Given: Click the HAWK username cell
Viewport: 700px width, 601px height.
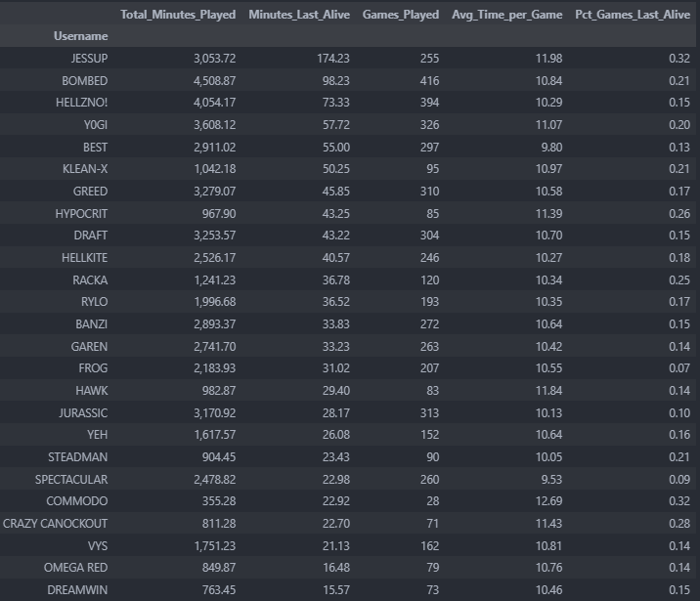Looking at the screenshot, I should (92, 391).
